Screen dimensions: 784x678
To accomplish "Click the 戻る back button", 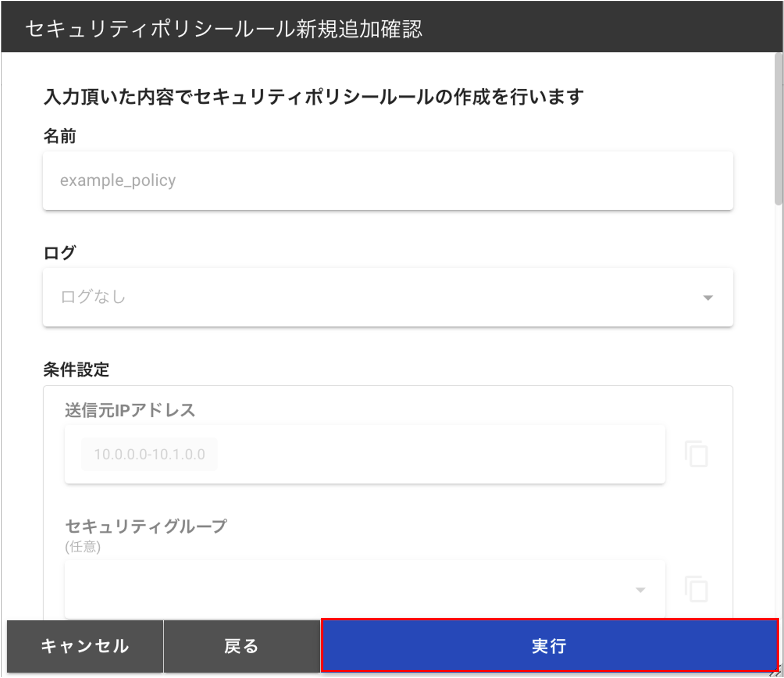I will click(x=241, y=646).
